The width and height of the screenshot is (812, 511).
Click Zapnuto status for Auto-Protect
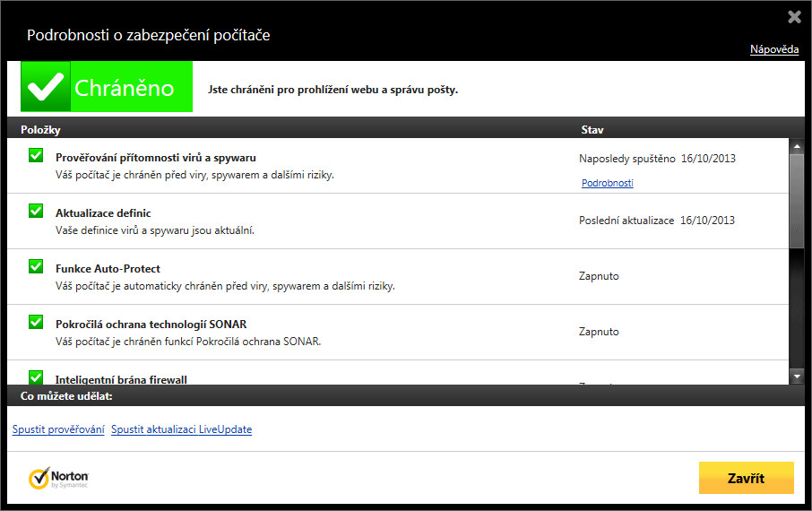click(599, 276)
